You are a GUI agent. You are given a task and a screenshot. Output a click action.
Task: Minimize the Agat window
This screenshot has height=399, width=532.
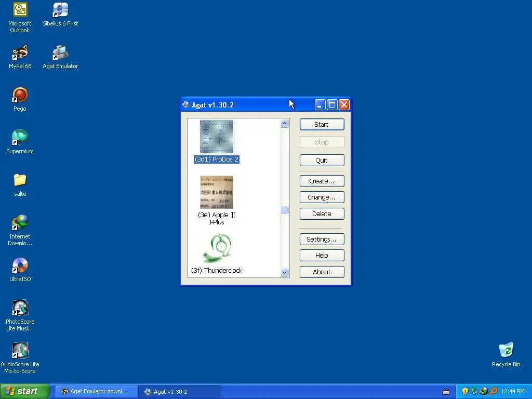[320, 105]
